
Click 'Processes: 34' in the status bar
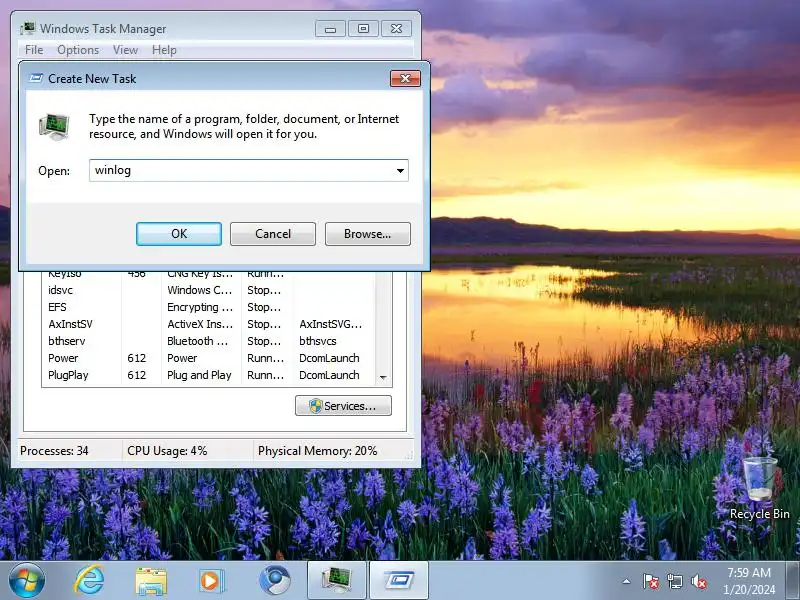pos(54,451)
